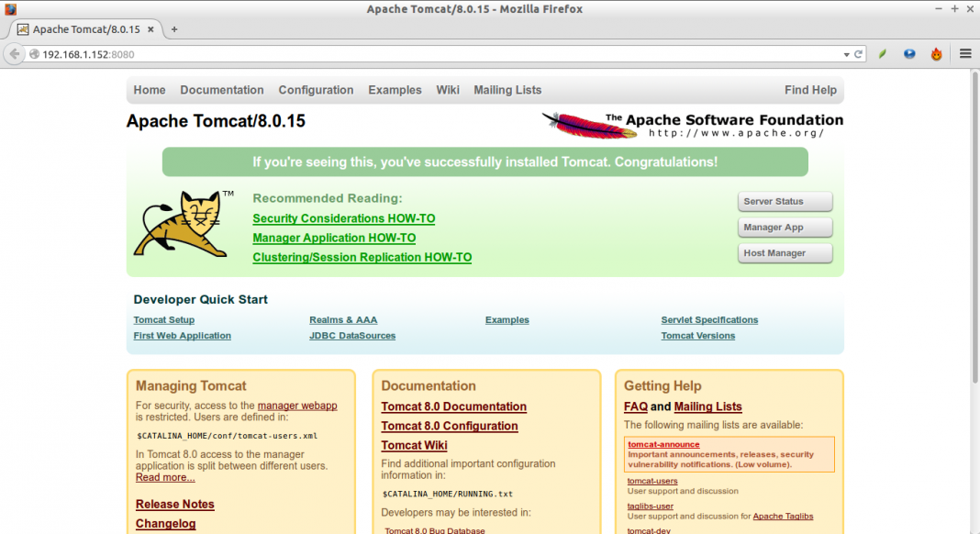Open the Servlet Specifications link
The image size is (980, 534).
[709, 319]
